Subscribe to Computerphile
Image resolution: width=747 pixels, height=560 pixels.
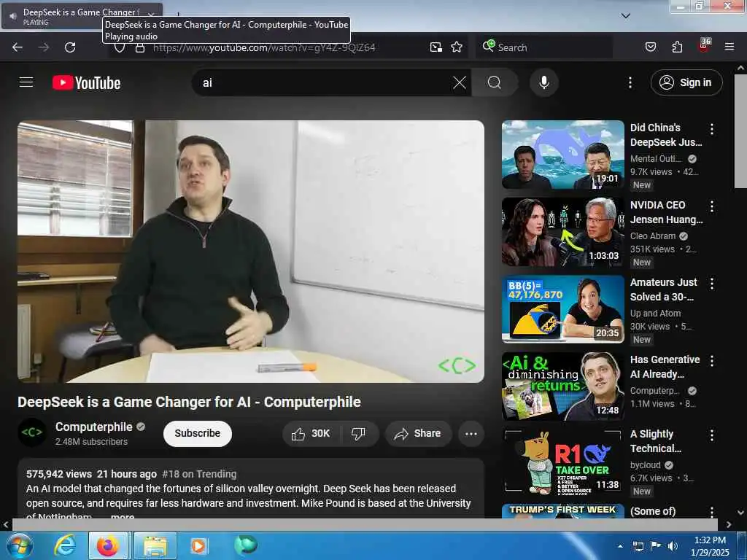coord(197,433)
